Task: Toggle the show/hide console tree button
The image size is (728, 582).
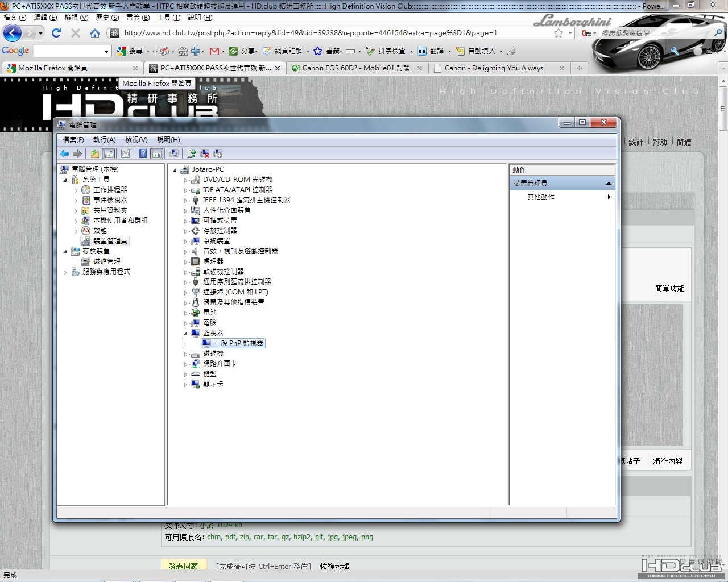Action: (109, 153)
